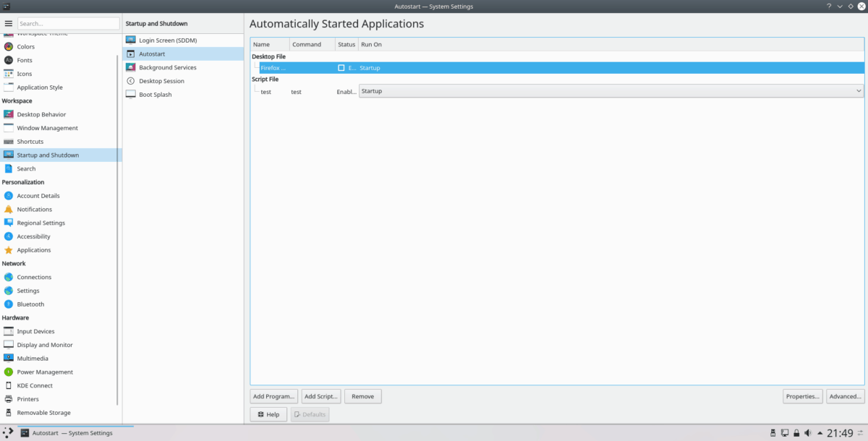This screenshot has width=868, height=441.
Task: Open Regional Settings icon
Action: [9, 223]
